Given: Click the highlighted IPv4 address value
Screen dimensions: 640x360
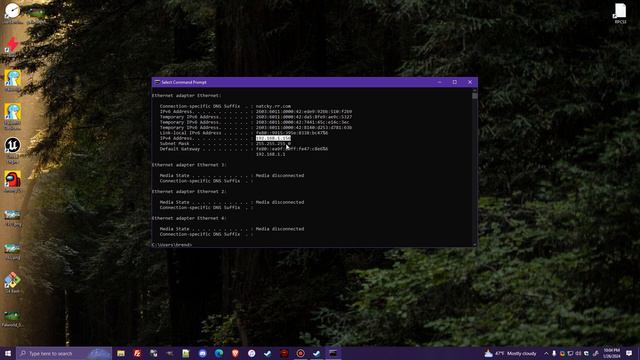Looking at the screenshot, I should 273,138.
